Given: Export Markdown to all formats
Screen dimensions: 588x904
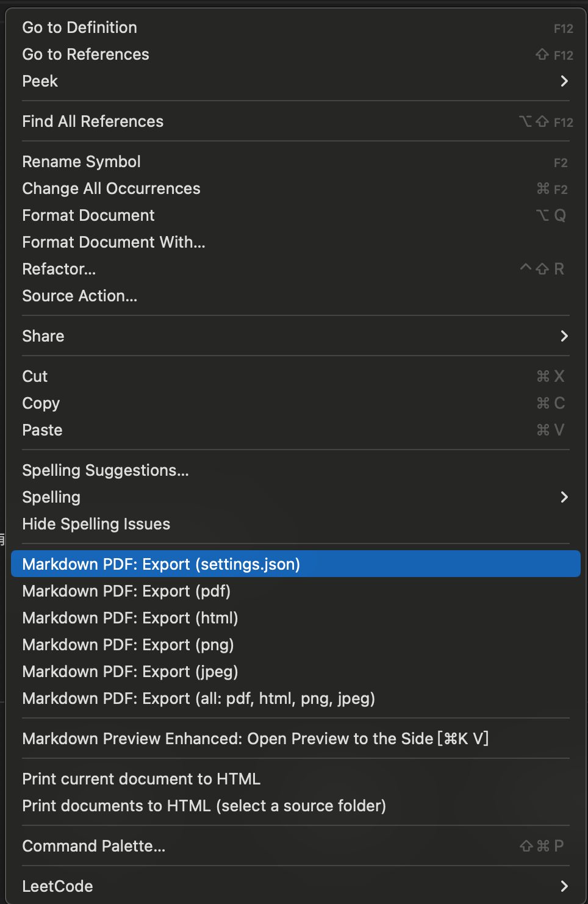Looking at the screenshot, I should (x=198, y=698).
